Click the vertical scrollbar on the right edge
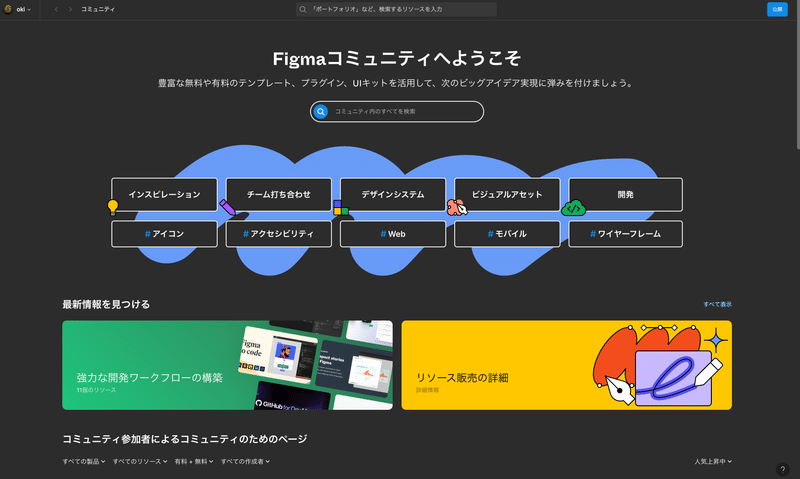Screen dimensions: 800x479 (x=797, y=74)
